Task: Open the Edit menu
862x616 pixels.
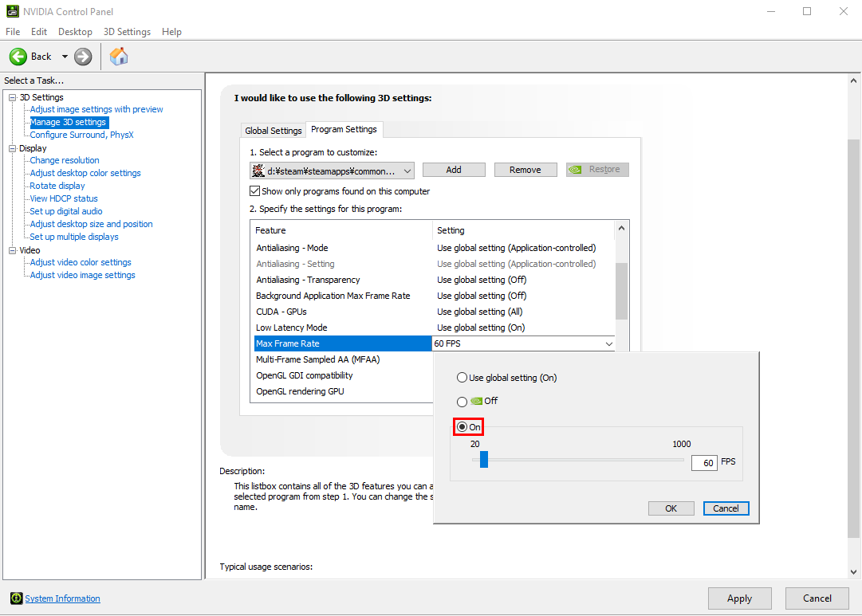Action: tap(39, 32)
